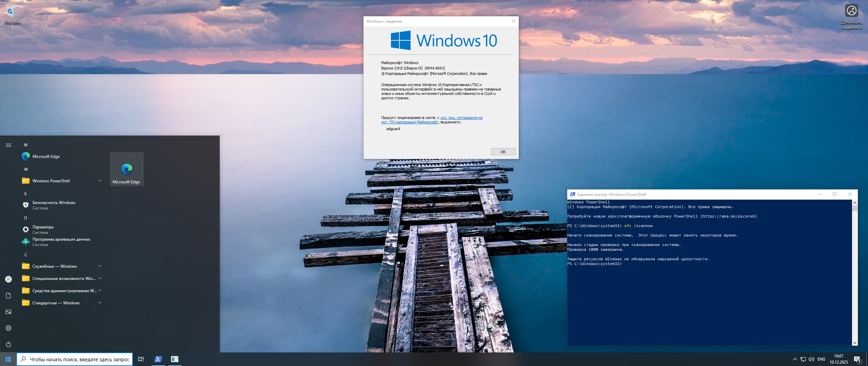Open Параметры from the app list
Viewport: 868px width, 366px height.
(x=43, y=229)
